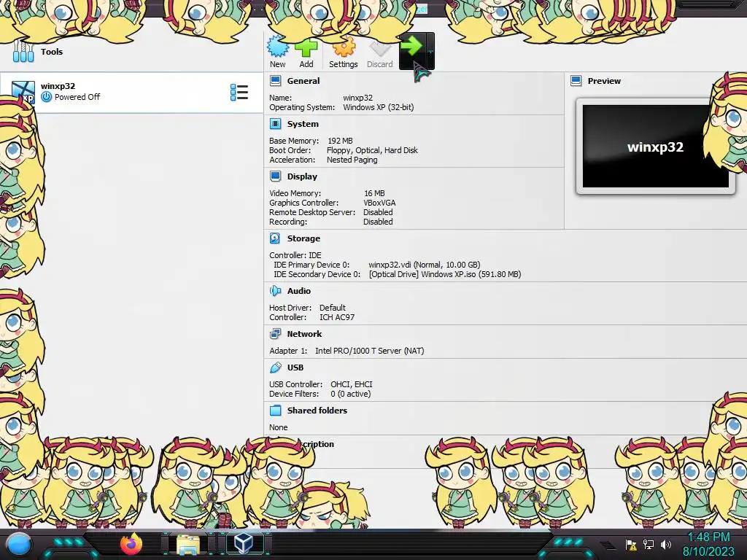The width and height of the screenshot is (747, 560).
Task: Open the Start button dropdown arrow
Action: (x=430, y=51)
